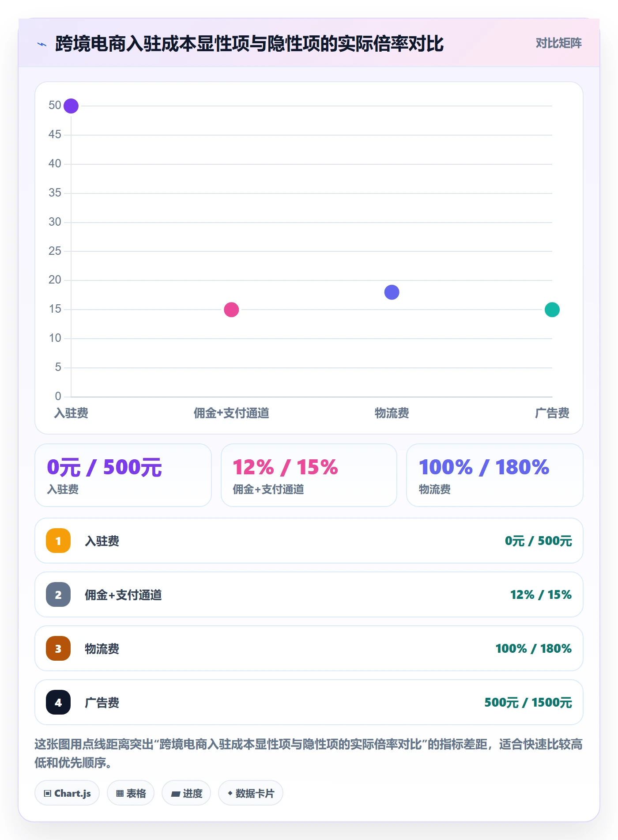Click the lightning icon beside the title
The image size is (618, 840).
coord(42,44)
